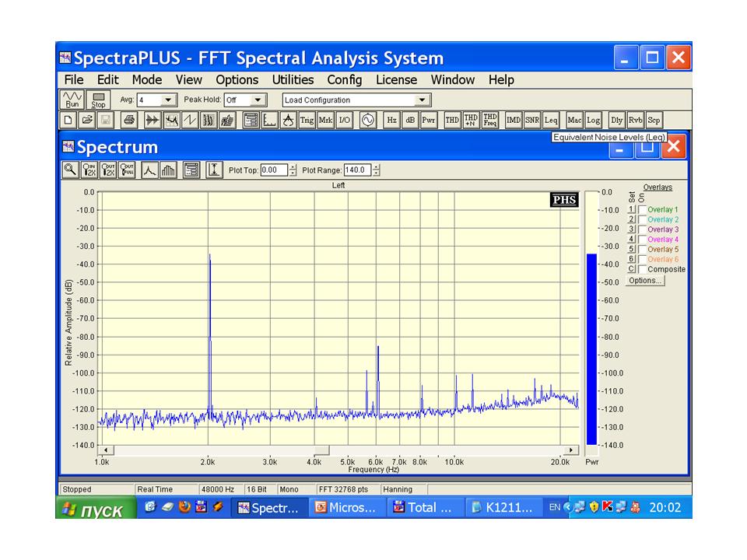
Task: Select the magnifier zoom tool in Spectrum
Action: (71, 170)
